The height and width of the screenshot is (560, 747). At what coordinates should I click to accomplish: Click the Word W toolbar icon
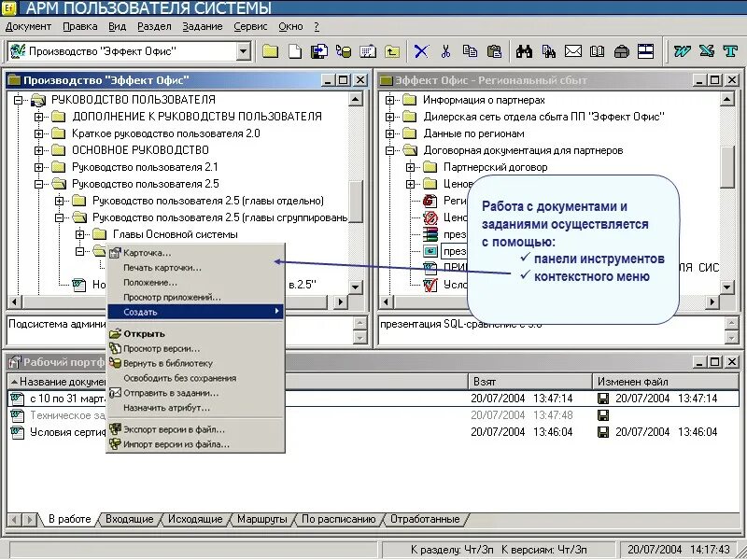coord(683,51)
